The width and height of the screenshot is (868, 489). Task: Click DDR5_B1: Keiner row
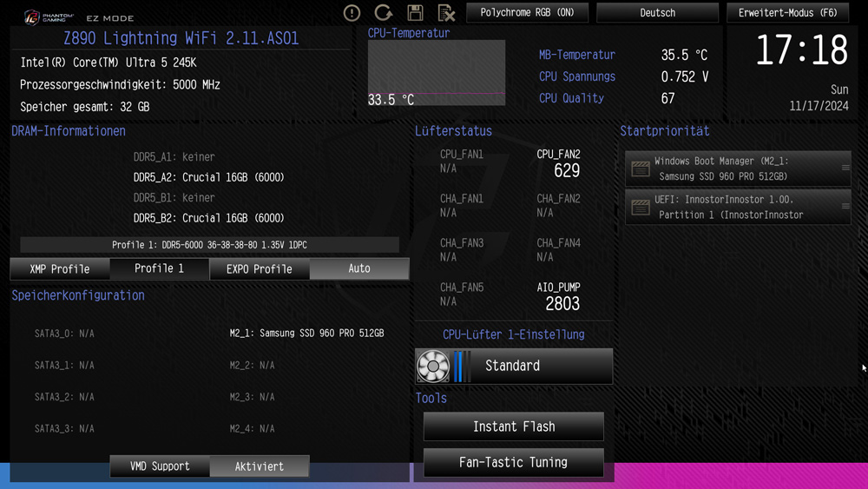(174, 198)
